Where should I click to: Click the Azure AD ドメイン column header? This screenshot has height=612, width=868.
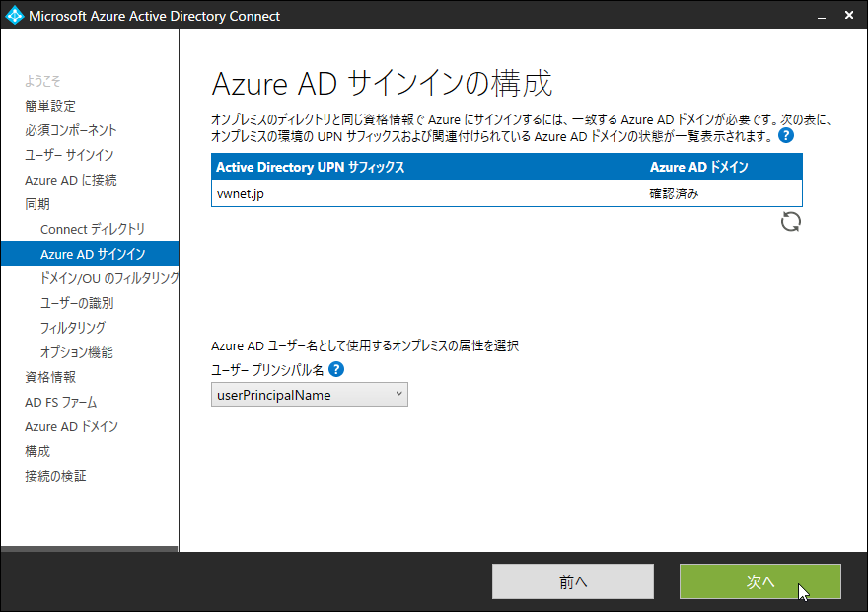(698, 167)
